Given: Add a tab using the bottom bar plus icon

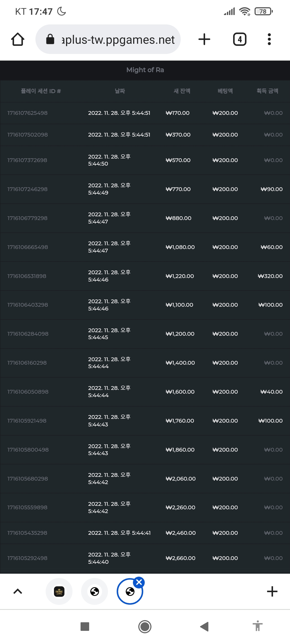Looking at the screenshot, I should coord(272,591).
